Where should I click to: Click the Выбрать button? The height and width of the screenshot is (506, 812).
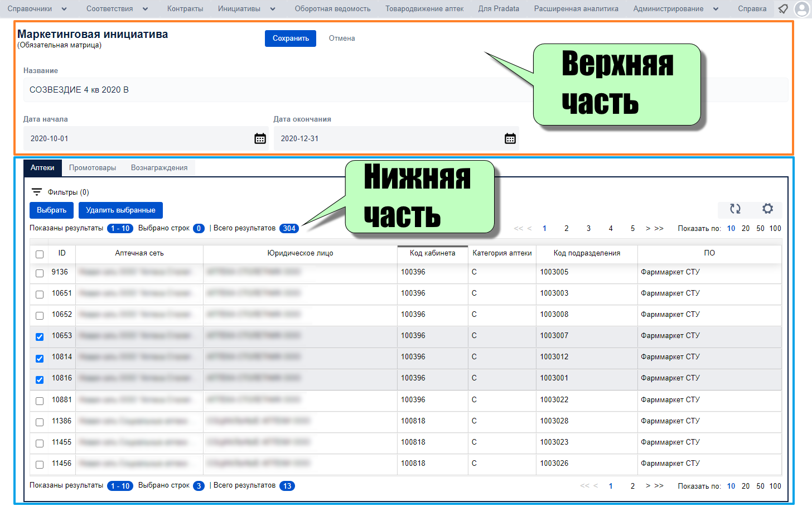pyautogui.click(x=51, y=210)
